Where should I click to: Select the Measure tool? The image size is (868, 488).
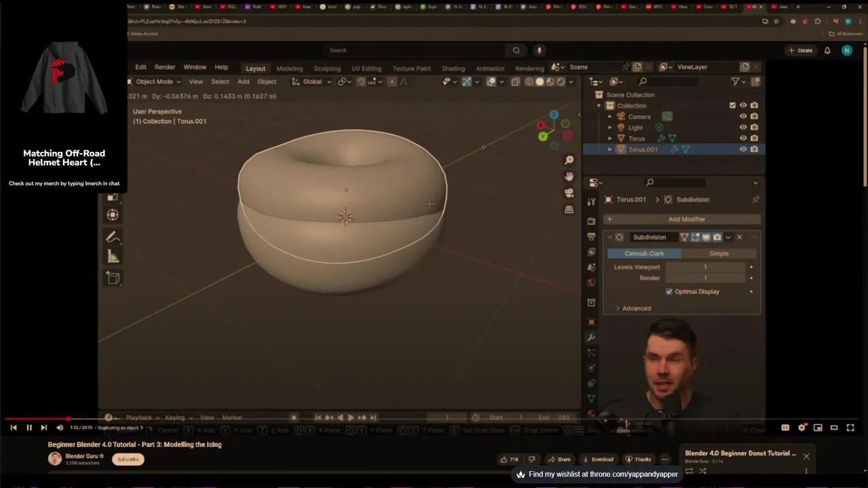pos(113,256)
